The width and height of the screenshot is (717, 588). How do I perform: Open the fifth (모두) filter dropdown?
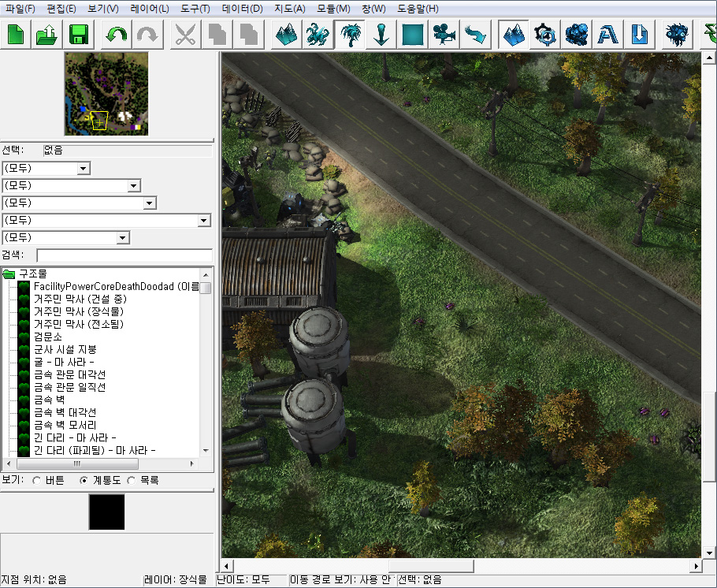[123, 238]
